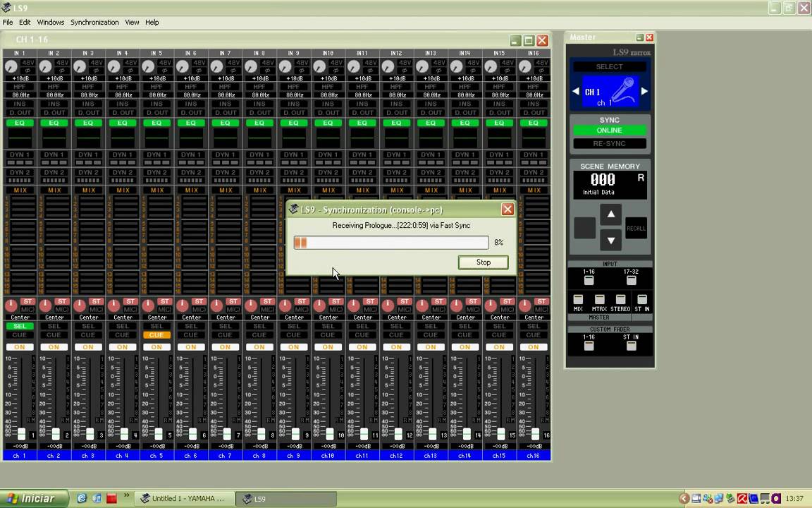Expand the hidden tray icons arrow
The image size is (812, 508).
tap(684, 499)
